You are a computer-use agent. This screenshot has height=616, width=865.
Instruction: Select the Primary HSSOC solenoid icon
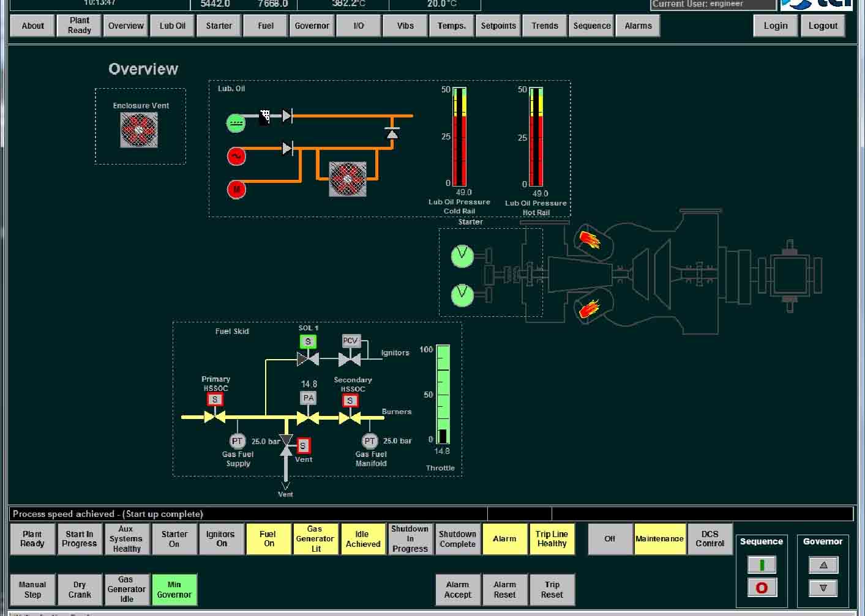coord(214,399)
